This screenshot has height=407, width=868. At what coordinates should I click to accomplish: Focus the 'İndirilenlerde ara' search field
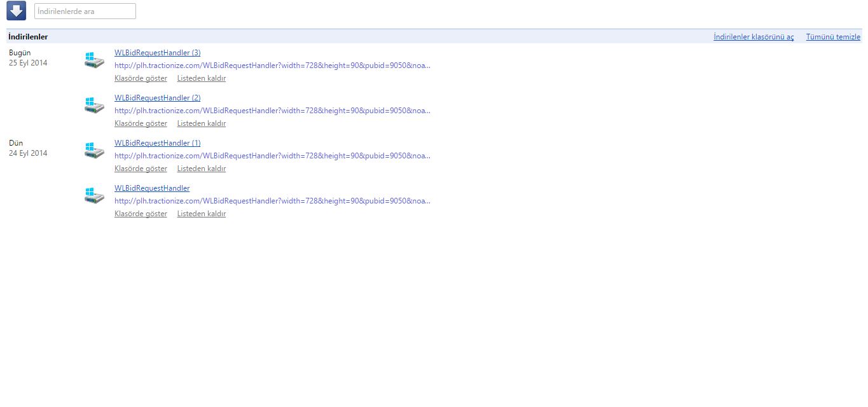pos(85,11)
